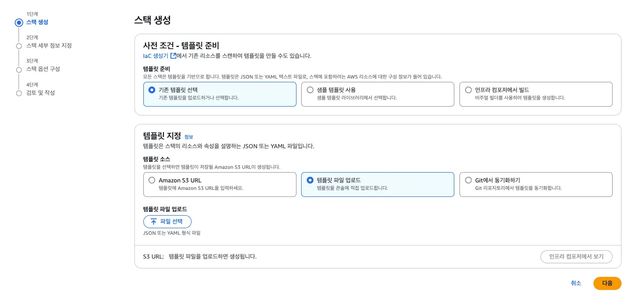Open the IaC 생성기 link

[x=155, y=56]
